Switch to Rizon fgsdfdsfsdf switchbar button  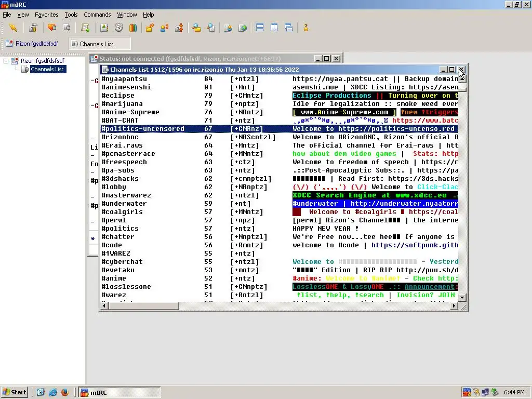[x=33, y=44]
